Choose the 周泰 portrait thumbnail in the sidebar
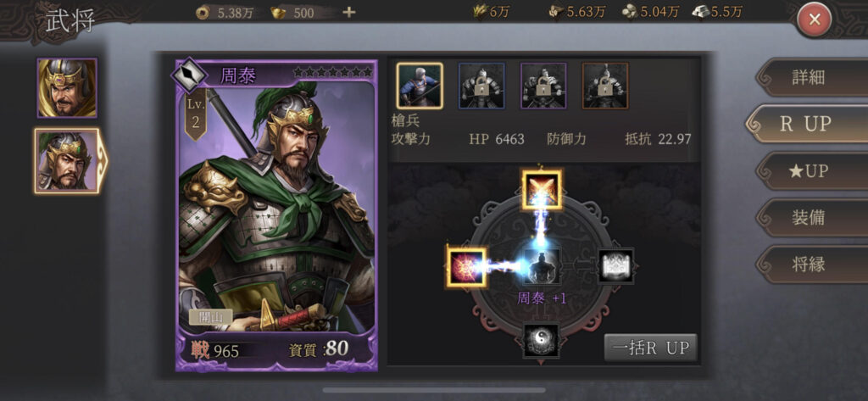868x401 pixels. [67, 161]
